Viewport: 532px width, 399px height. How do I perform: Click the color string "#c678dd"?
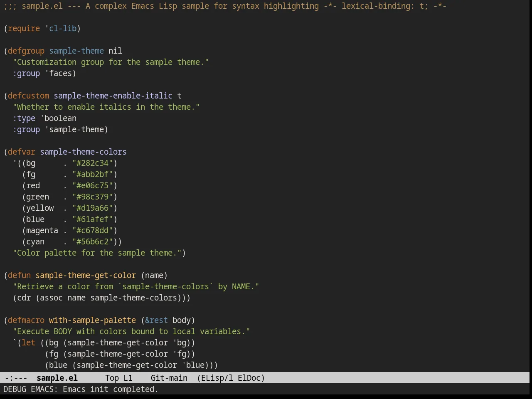(92, 230)
